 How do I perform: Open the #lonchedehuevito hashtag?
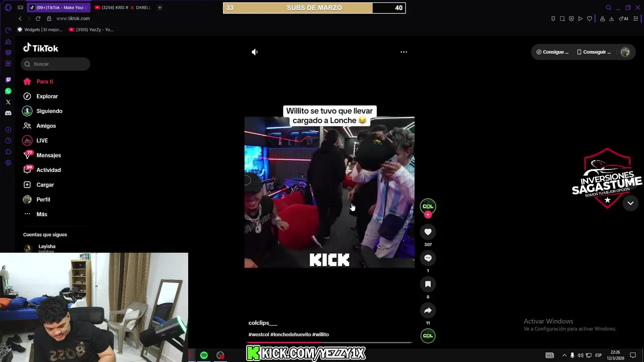click(290, 334)
